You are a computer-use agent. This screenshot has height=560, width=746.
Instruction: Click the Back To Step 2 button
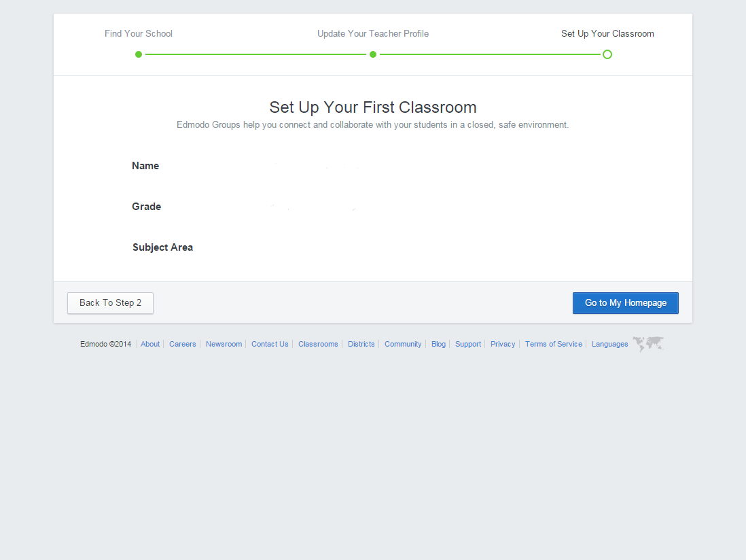[x=110, y=302]
